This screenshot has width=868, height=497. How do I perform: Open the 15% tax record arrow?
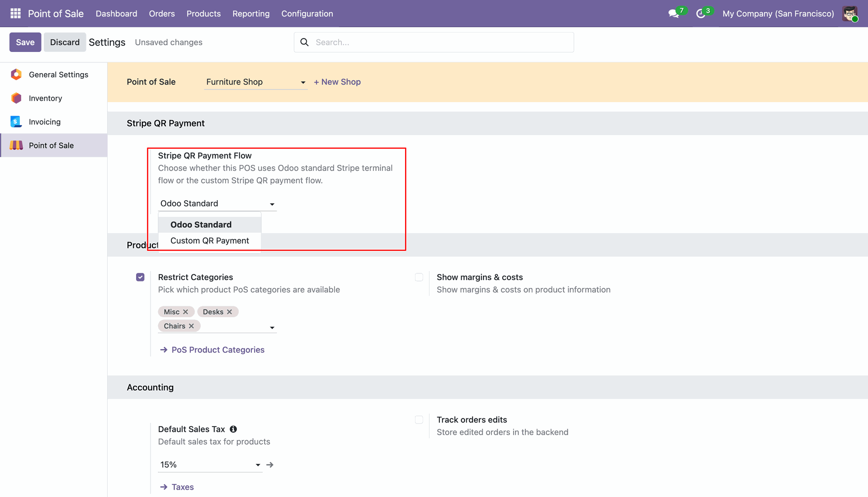[x=270, y=464]
